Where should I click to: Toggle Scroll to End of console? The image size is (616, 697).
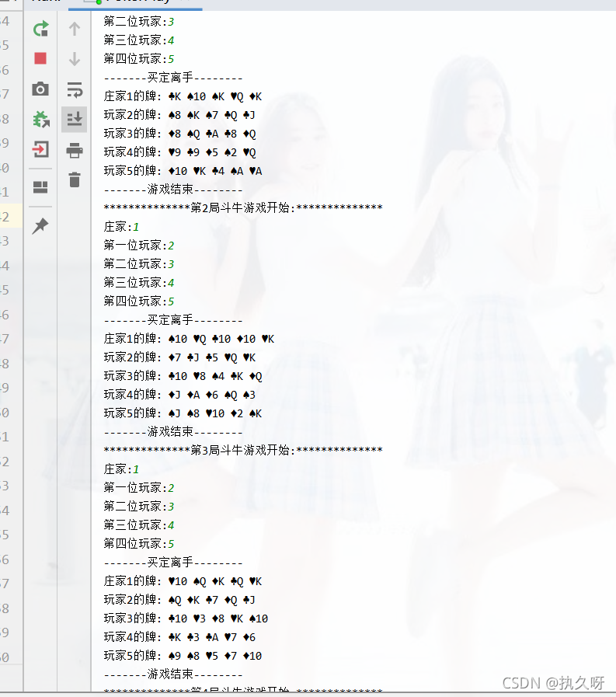pos(75,119)
